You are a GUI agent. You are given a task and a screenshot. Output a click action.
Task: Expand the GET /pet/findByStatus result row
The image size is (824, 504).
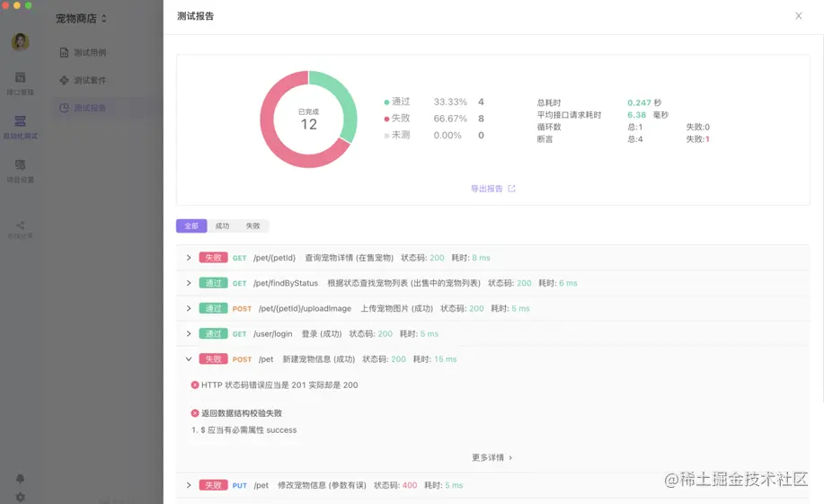click(x=189, y=283)
